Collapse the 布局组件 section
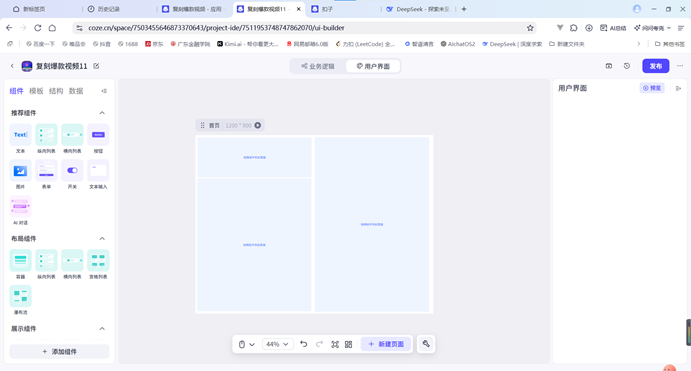The image size is (691, 371). coord(102,239)
